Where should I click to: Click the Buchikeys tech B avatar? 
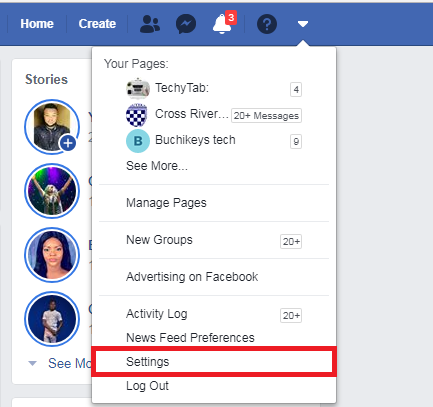coord(138,141)
